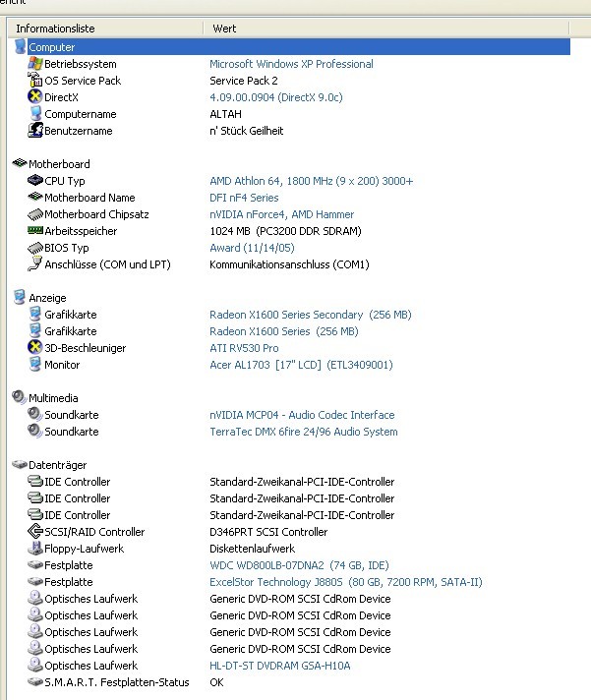Select the DirectX row icon
Image resolution: width=591 pixels, height=700 pixels.
point(35,97)
